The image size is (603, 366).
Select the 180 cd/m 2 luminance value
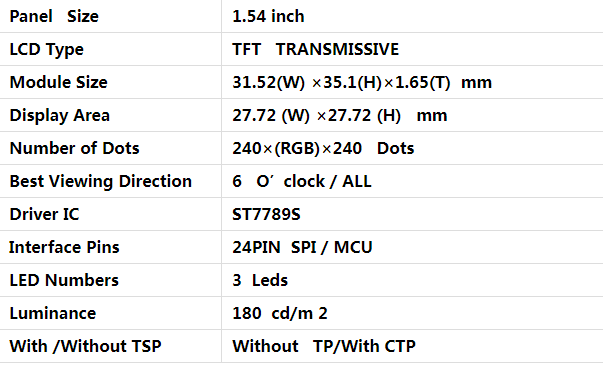tap(280, 314)
